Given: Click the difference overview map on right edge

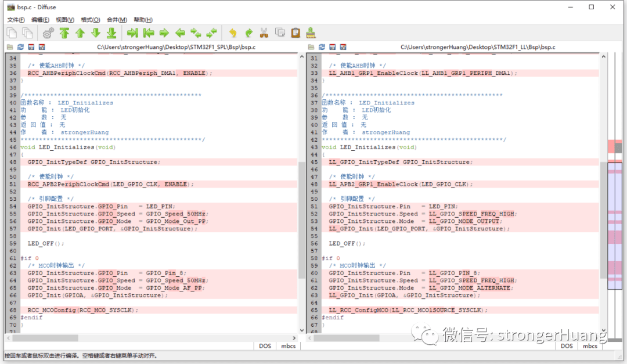Looking at the screenshot, I should click(x=615, y=196).
